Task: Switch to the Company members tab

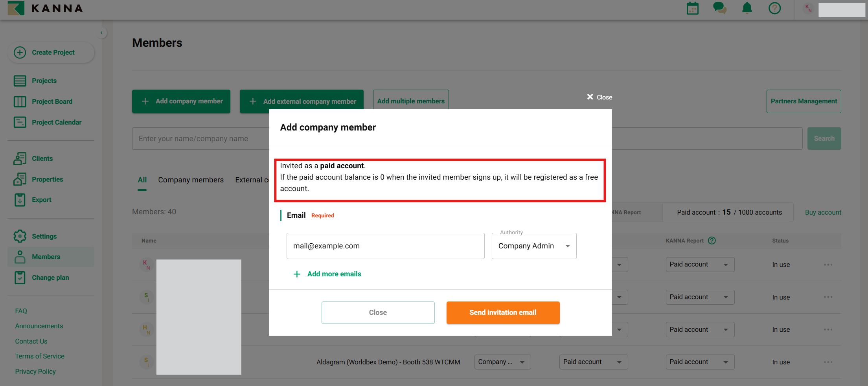Action: click(191, 180)
